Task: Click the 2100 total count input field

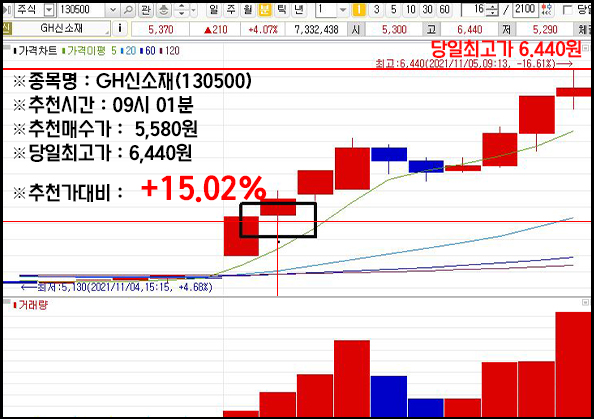Action: [x=525, y=9]
